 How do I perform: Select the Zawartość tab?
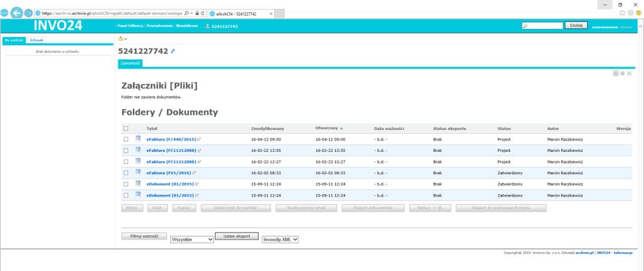coord(130,63)
